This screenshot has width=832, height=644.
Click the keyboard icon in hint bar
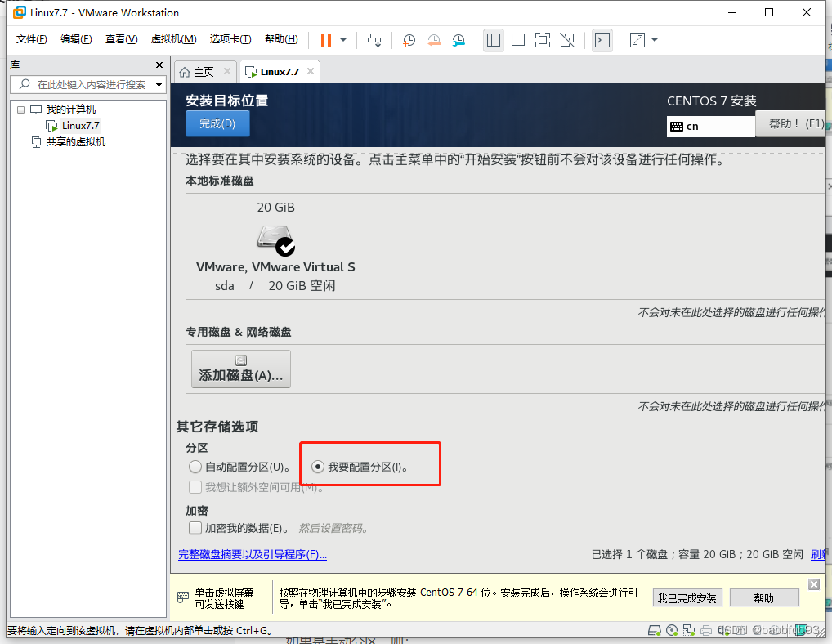tap(182, 597)
